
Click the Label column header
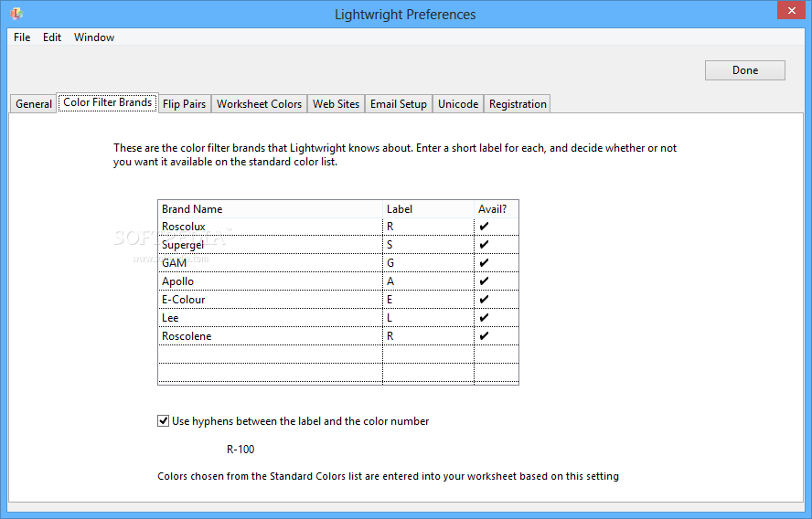428,209
